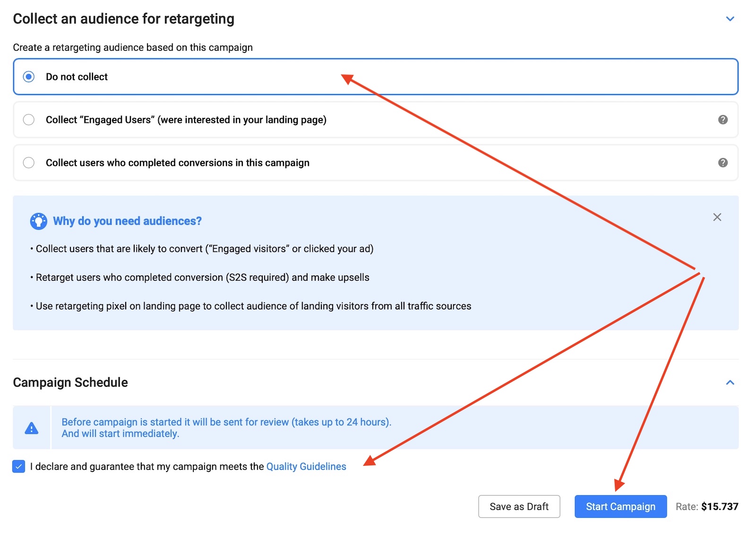
Task: Click the lightbulb tip icon
Action: 38,221
